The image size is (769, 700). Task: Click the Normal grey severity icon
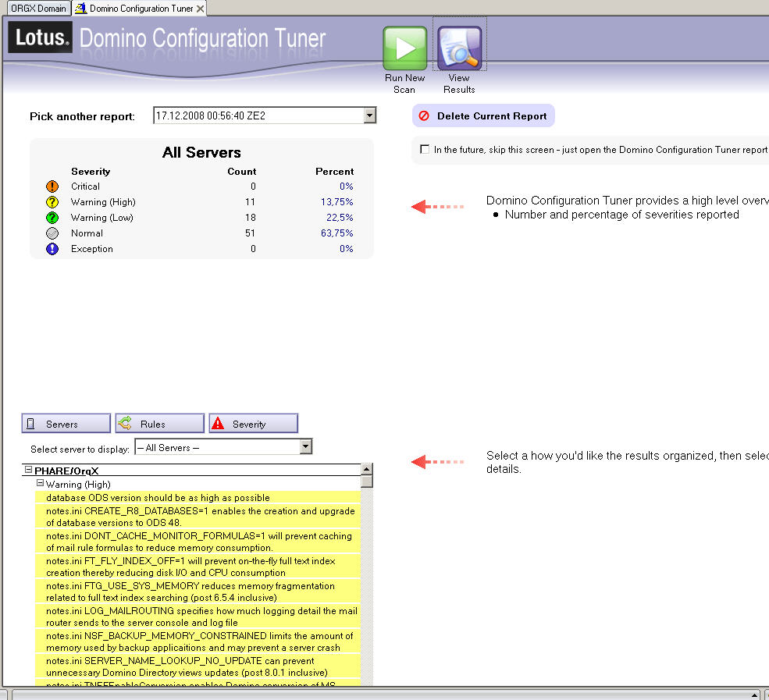(52, 233)
